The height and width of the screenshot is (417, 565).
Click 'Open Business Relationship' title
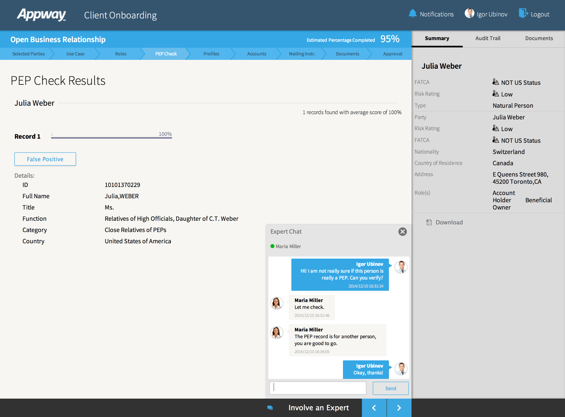coord(58,39)
